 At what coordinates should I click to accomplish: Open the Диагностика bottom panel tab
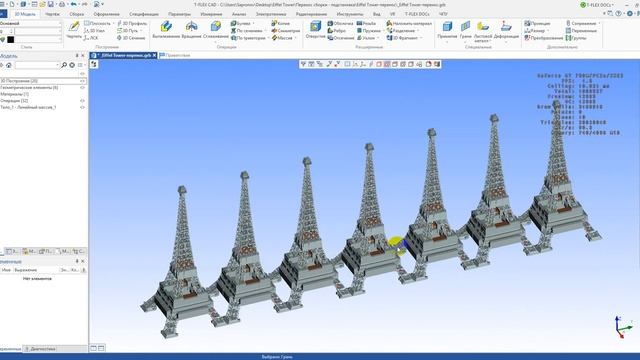tap(40, 349)
